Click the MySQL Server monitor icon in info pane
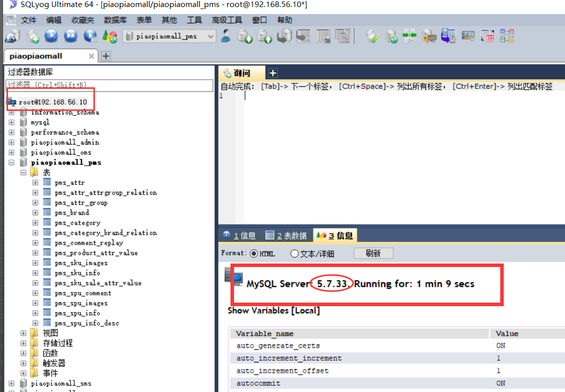Image resolution: width=565 pixels, height=392 pixels. tap(234, 277)
